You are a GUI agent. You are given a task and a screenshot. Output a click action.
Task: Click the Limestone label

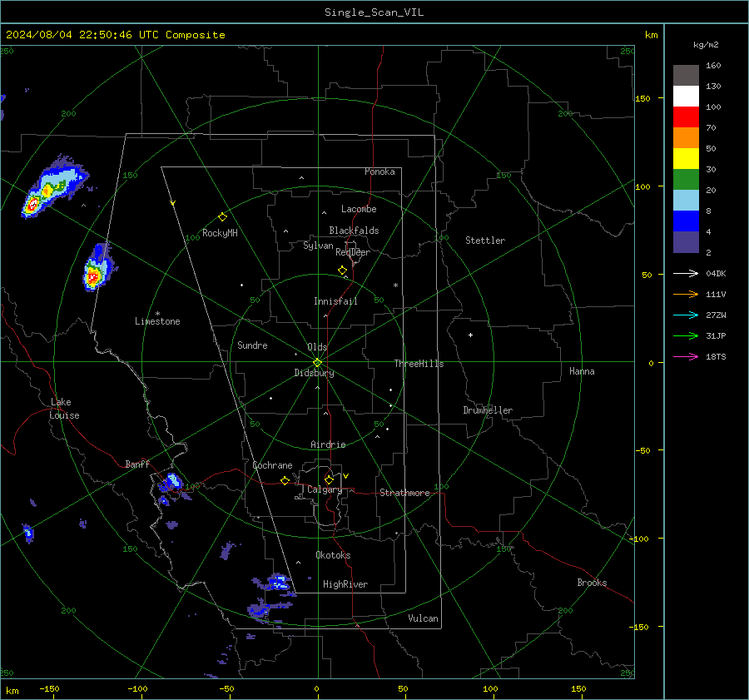(x=157, y=321)
